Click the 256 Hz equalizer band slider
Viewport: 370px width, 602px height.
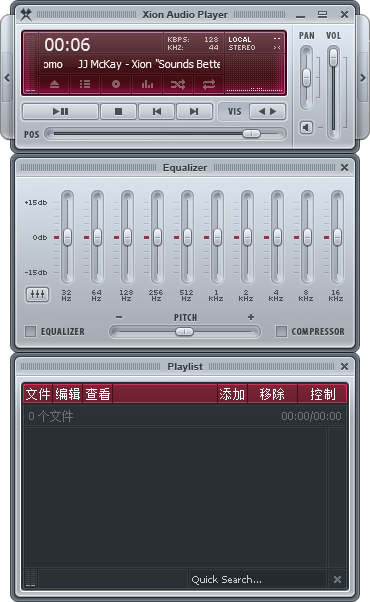point(157,237)
